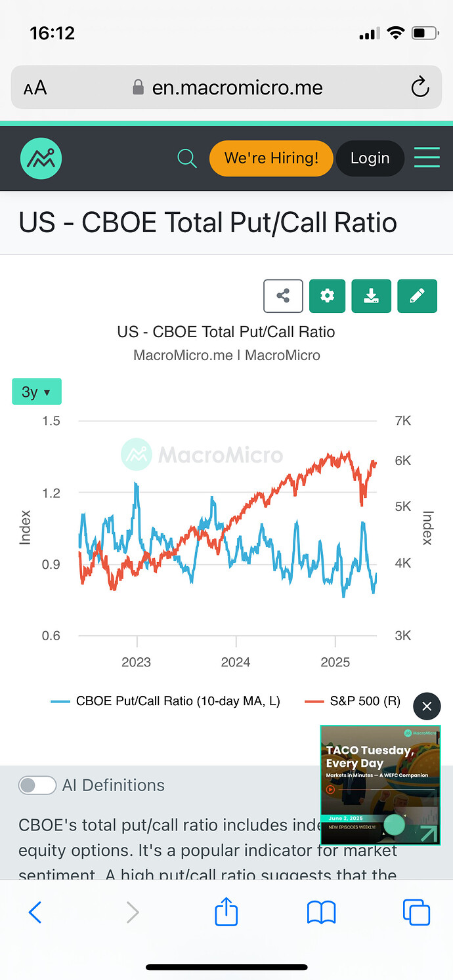This screenshot has width=453, height=980.
Task: Open the MacroMicro logo home icon
Action: pos(41,158)
